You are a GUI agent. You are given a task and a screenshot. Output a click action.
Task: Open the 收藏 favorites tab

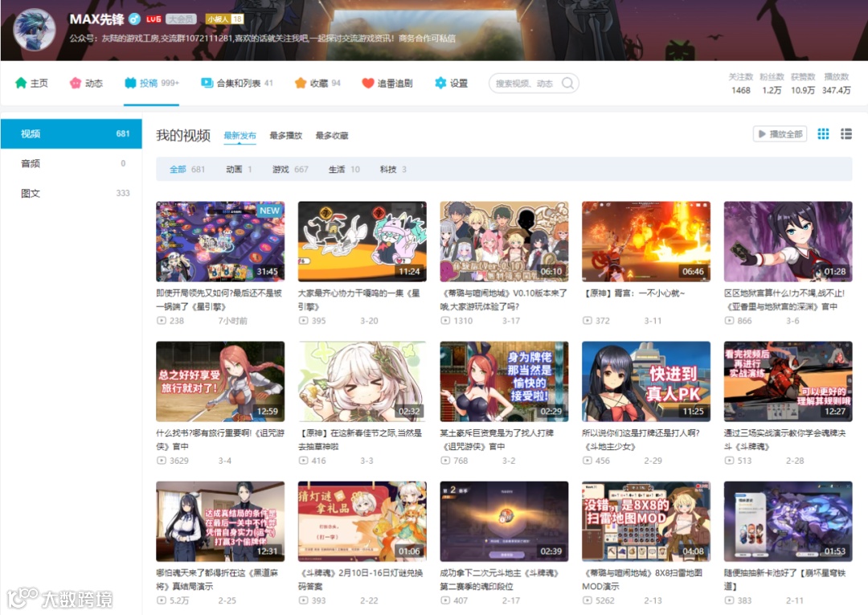tap(317, 83)
